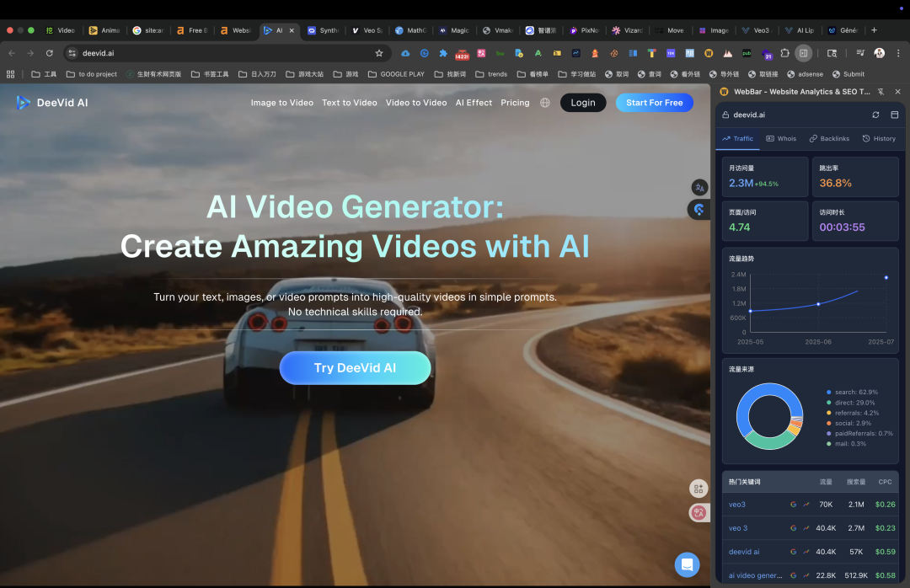Click the floating translate icon on page
Viewport: 910px width, 588px height.
pos(699,188)
